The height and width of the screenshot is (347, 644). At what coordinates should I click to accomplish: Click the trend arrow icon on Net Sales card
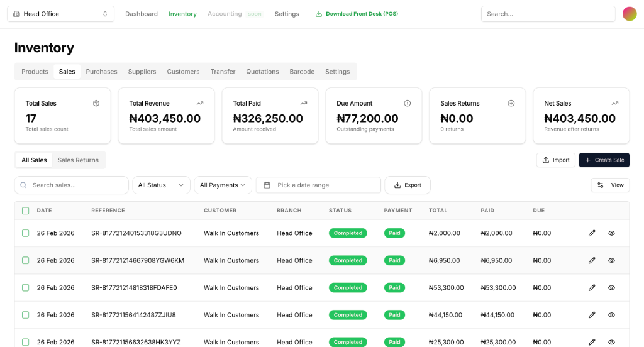[615, 103]
